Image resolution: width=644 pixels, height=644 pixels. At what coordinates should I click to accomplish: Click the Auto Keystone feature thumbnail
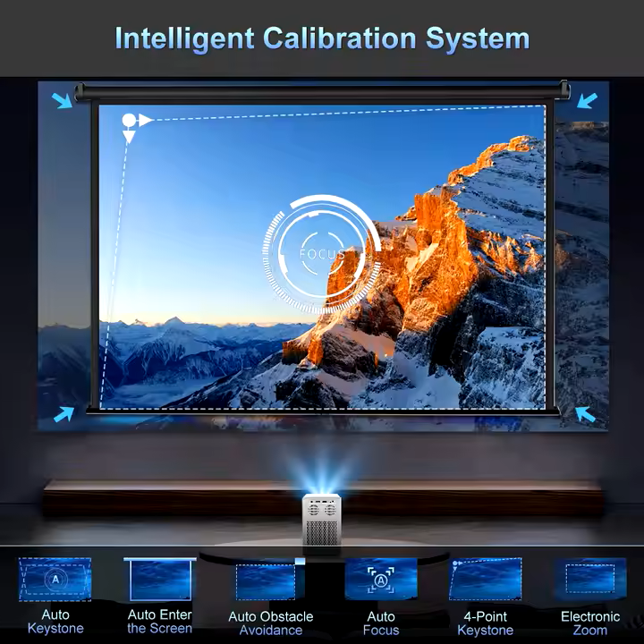(x=55, y=580)
